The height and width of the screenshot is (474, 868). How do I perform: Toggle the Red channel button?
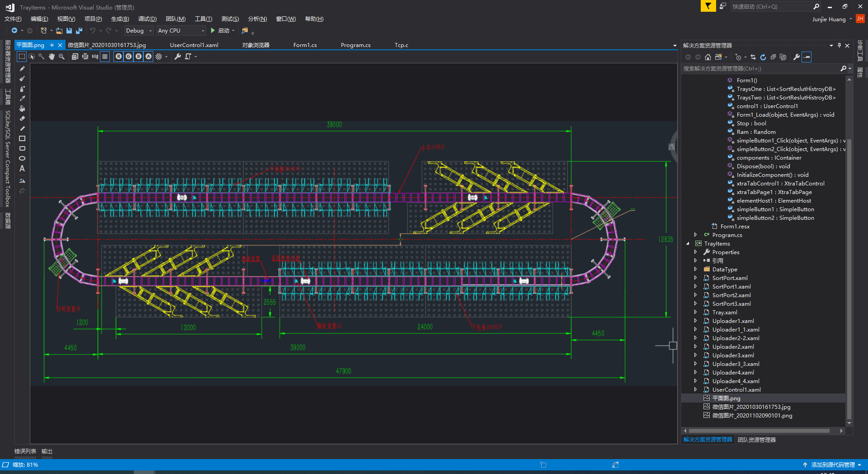point(118,57)
